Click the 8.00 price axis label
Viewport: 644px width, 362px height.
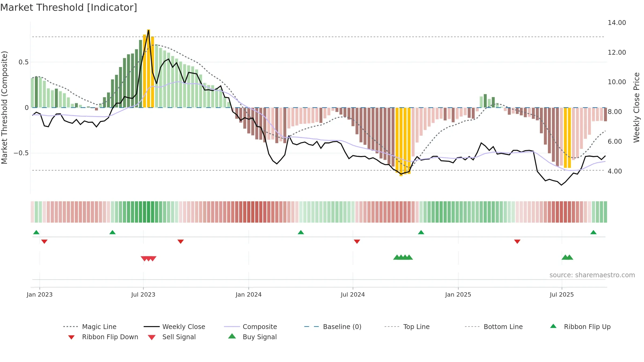click(x=615, y=112)
